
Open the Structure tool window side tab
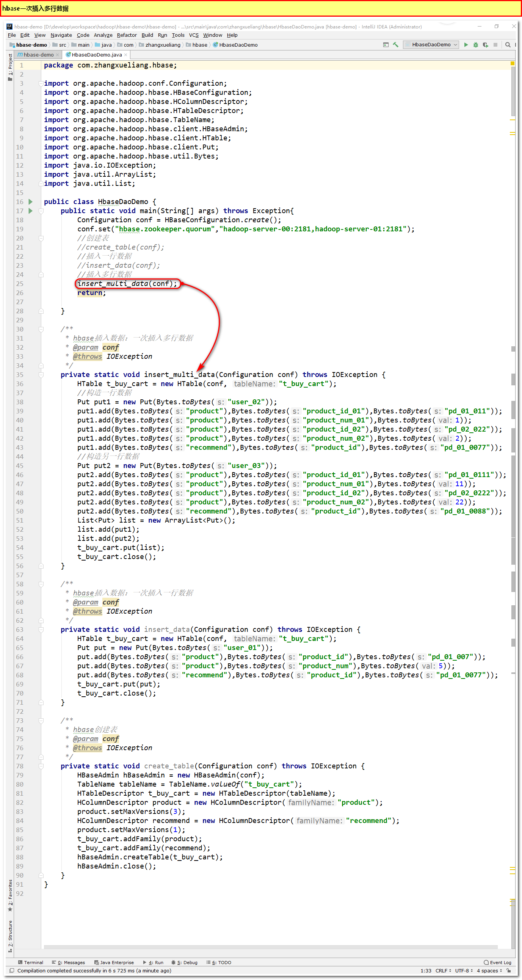10,936
